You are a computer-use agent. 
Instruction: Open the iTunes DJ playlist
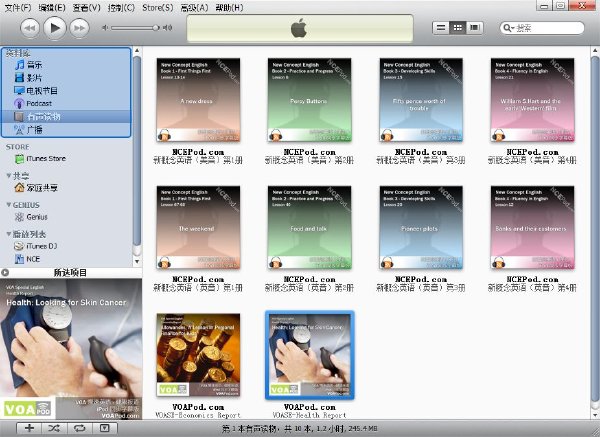click(35, 246)
